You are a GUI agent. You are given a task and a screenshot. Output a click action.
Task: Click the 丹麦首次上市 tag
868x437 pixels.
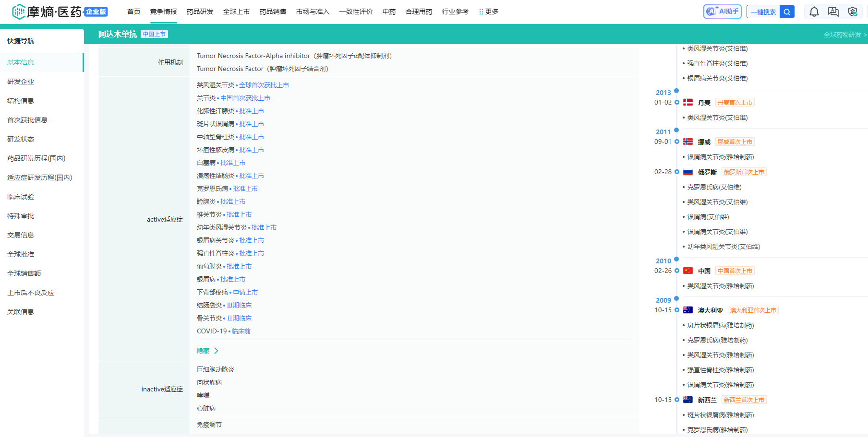(x=735, y=102)
